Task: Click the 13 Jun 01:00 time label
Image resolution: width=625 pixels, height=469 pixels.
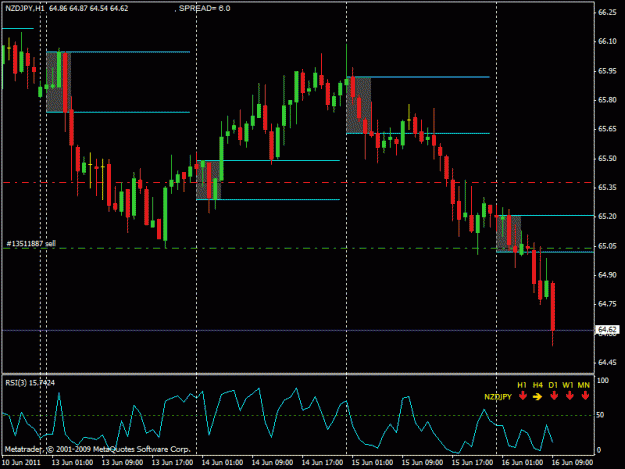Action: [72, 462]
